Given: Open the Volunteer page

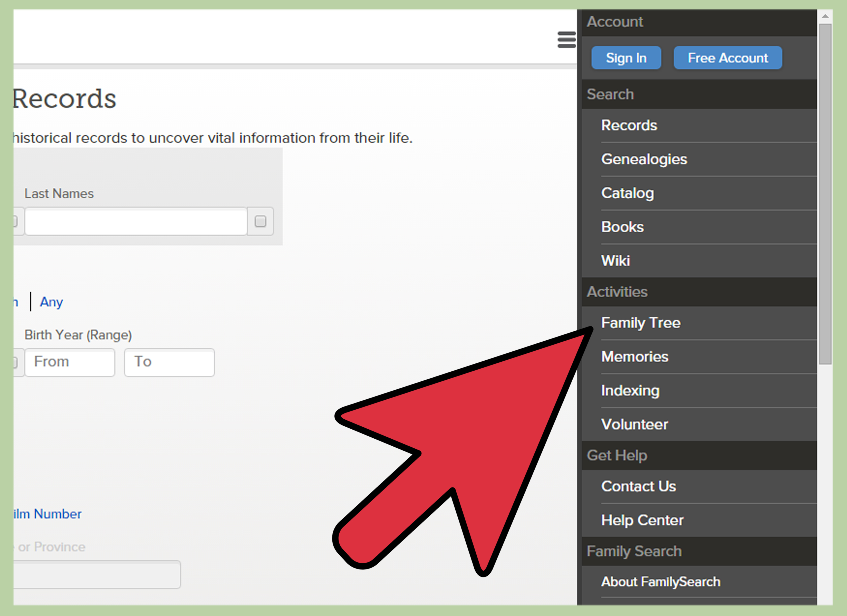Looking at the screenshot, I should pyautogui.click(x=634, y=424).
